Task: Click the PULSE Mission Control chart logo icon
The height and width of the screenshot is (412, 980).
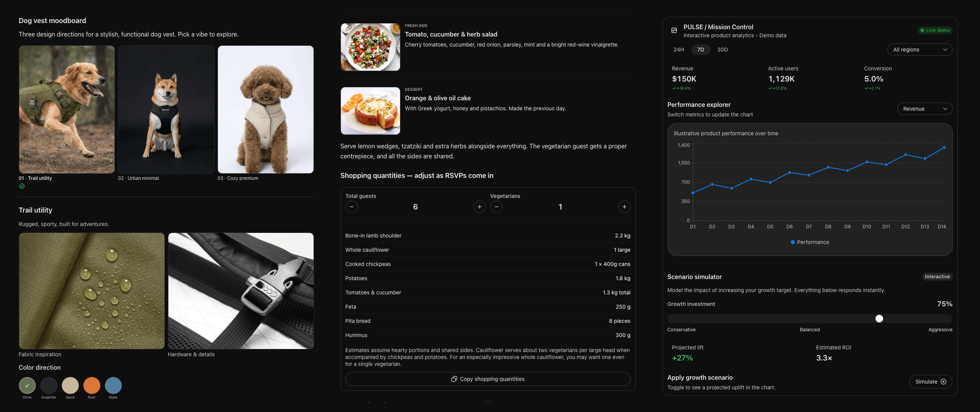Action: click(674, 30)
